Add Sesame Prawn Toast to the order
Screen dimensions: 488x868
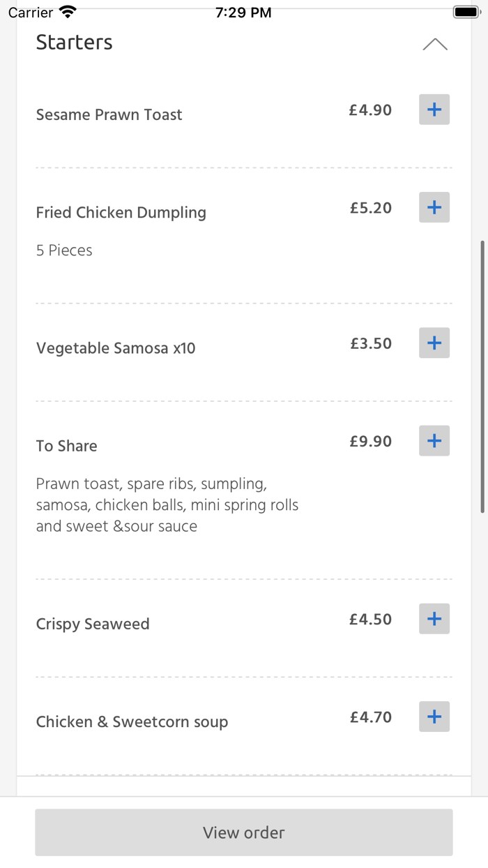tap(434, 110)
